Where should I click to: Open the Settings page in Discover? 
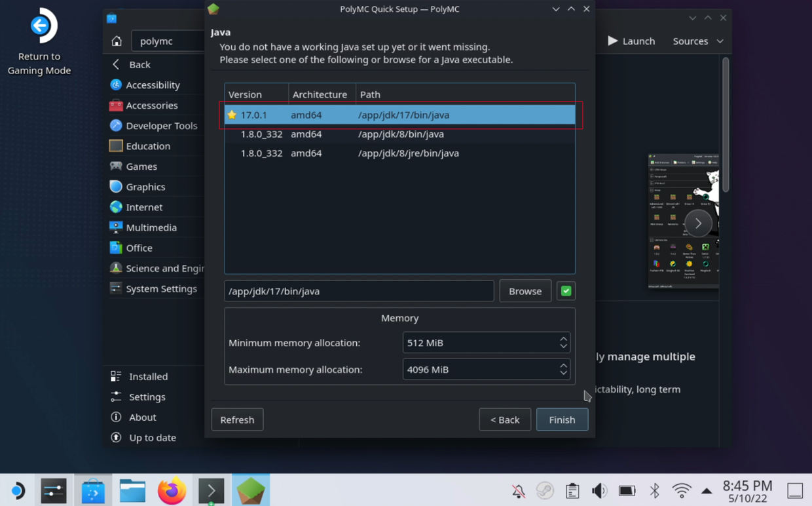tap(147, 397)
